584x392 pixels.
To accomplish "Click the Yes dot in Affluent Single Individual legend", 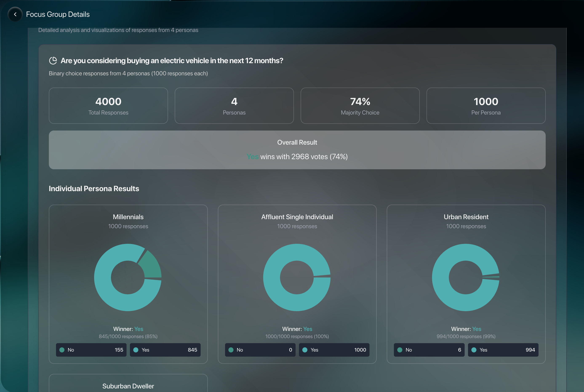I will point(305,350).
